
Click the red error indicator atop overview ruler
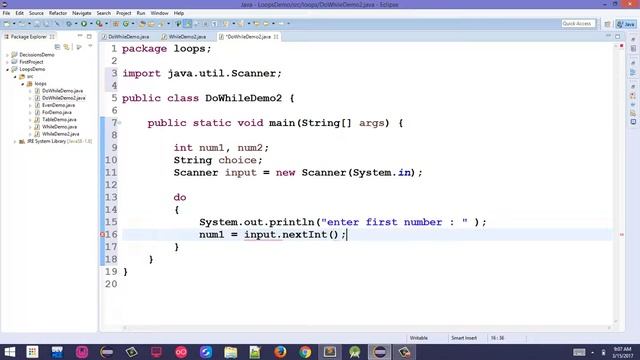[x=622, y=46]
